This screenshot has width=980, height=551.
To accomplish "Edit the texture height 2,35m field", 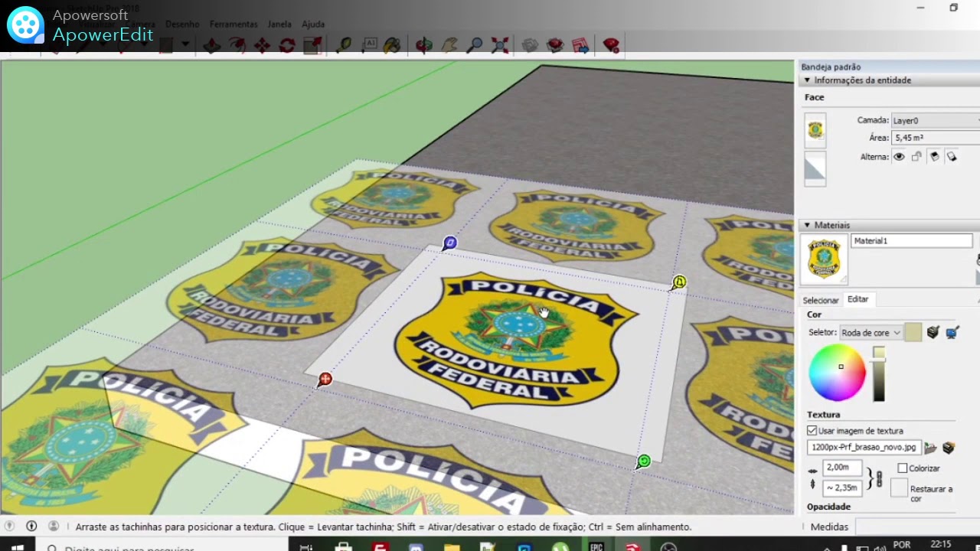I will point(842,487).
